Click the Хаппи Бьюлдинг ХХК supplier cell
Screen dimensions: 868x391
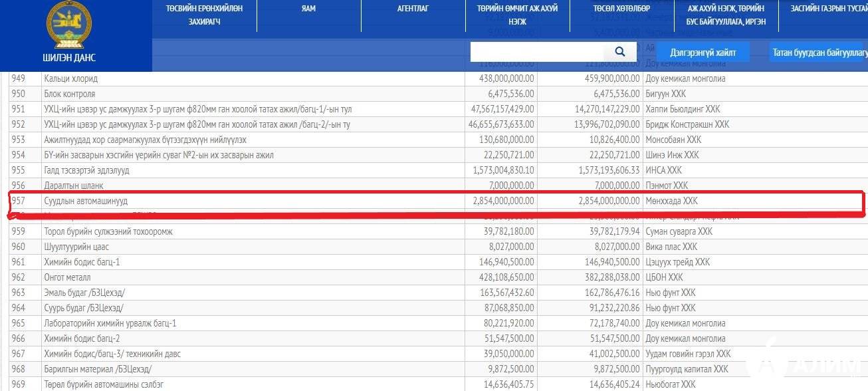coord(683,109)
